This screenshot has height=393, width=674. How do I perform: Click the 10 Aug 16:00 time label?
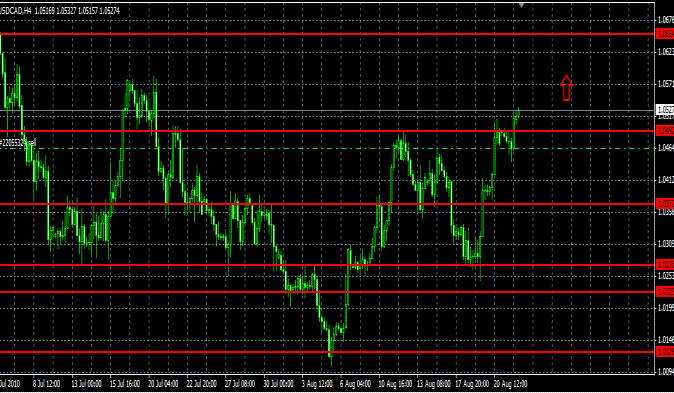point(395,384)
